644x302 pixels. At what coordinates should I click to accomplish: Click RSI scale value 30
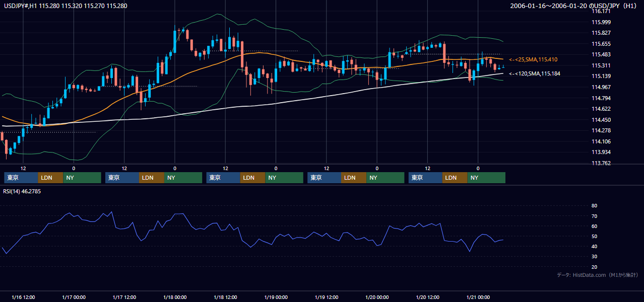click(594, 257)
